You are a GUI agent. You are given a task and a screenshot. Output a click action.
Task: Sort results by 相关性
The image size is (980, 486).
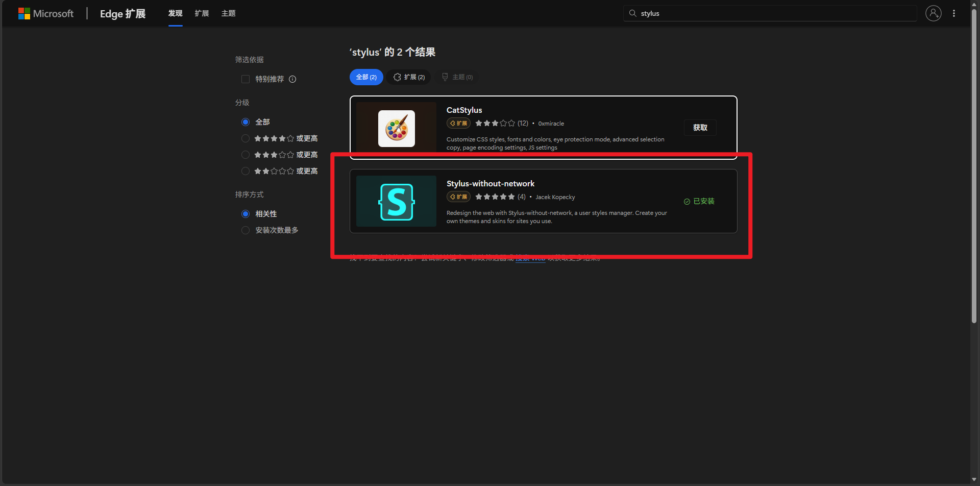pos(246,214)
